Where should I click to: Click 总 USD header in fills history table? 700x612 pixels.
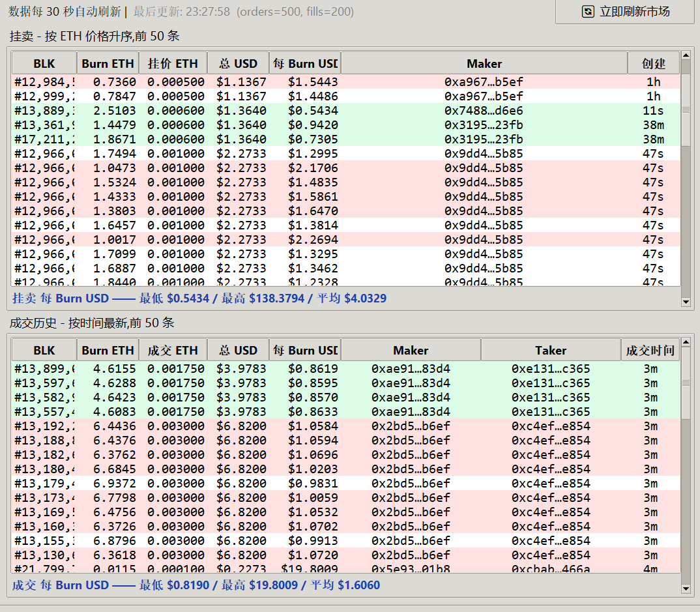[239, 351]
